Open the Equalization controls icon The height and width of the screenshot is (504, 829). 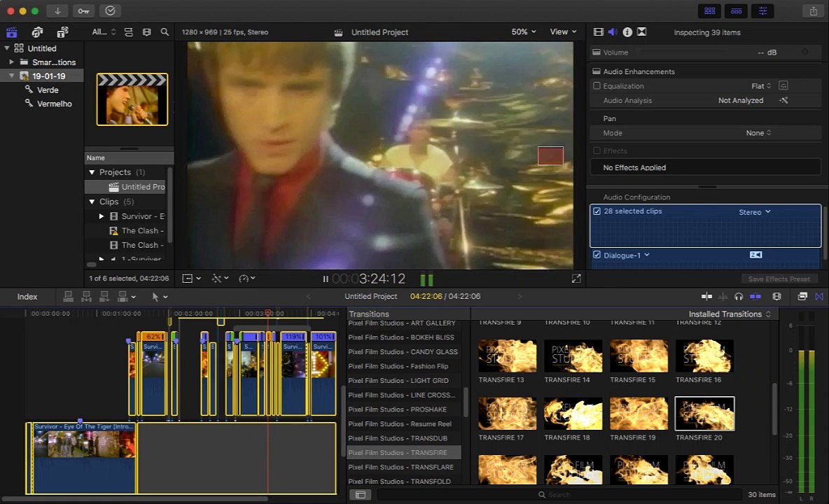(783, 85)
